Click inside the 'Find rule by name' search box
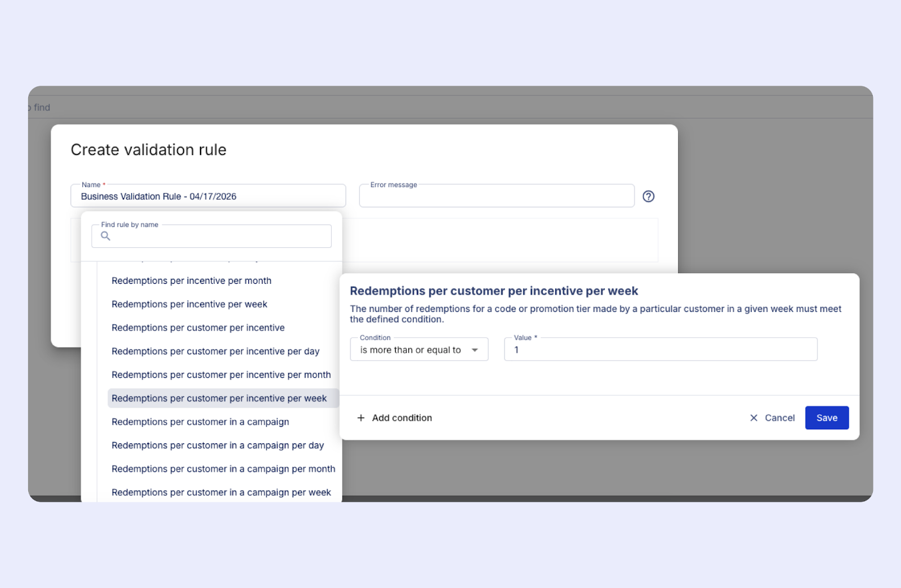The height and width of the screenshot is (588, 901). (211, 236)
